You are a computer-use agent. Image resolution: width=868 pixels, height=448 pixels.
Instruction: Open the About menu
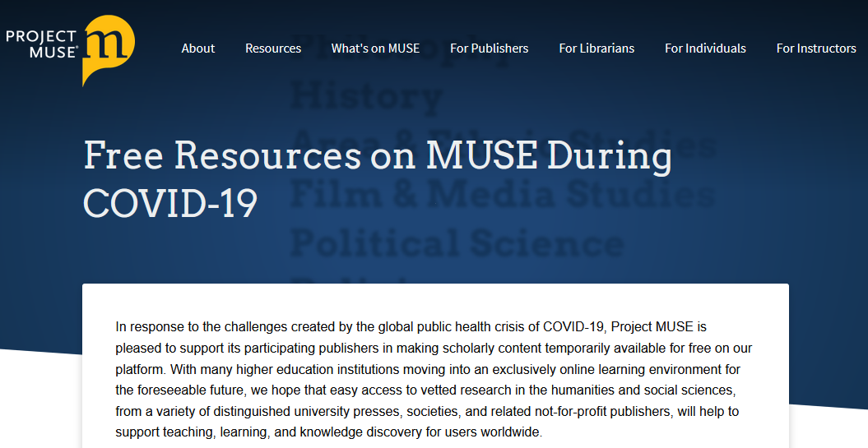(198, 48)
